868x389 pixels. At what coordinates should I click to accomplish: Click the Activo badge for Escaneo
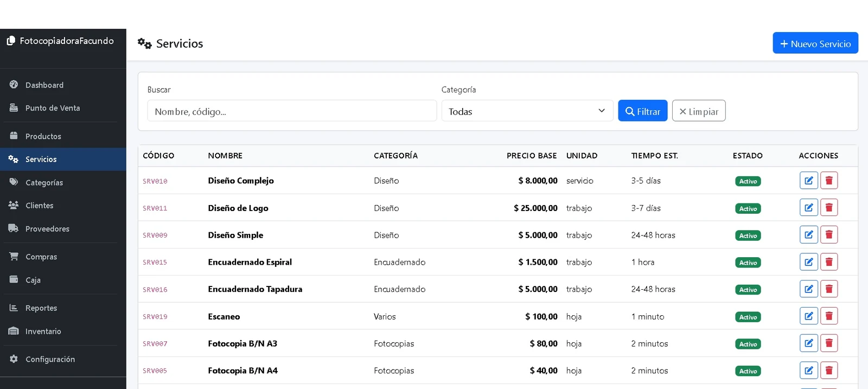pos(748,317)
